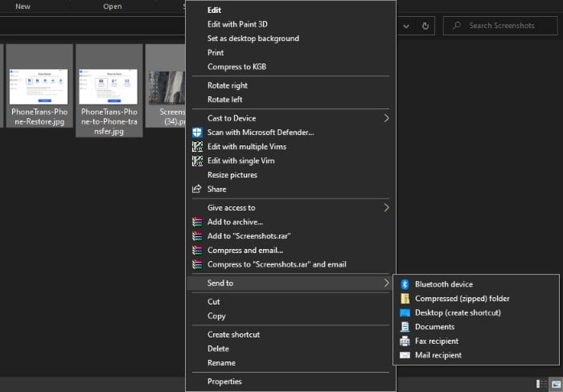The width and height of the screenshot is (563, 392).
Task: Choose Scan with Microsoft Defender
Action: point(290,133)
